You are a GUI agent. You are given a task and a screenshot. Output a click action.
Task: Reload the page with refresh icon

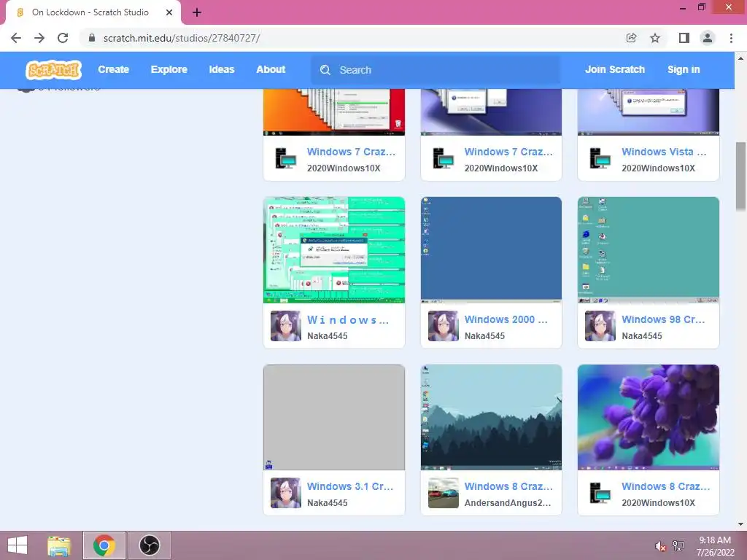(63, 38)
